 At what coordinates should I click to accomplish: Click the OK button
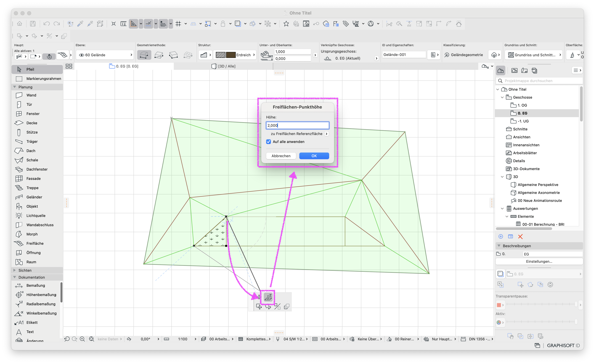click(x=314, y=156)
